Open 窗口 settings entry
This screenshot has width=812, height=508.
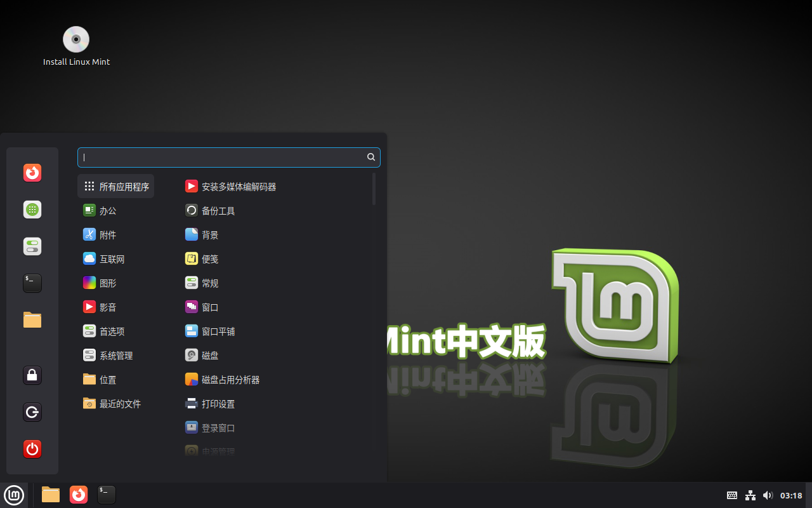tap(275, 307)
